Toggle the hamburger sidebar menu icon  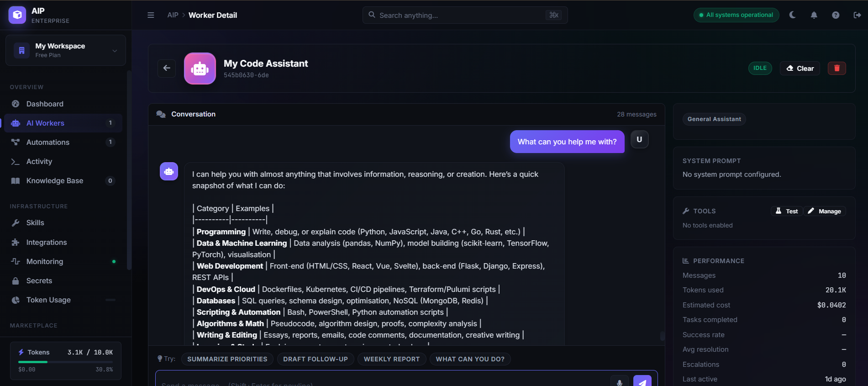click(151, 15)
